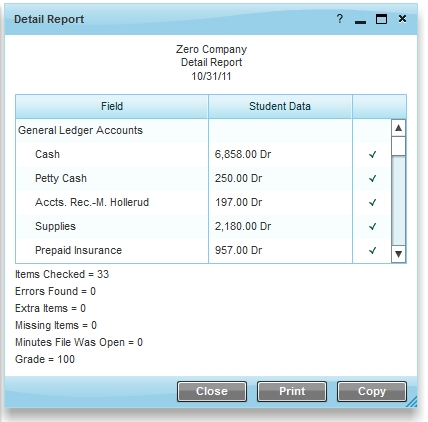The image size is (428, 422).
Task: Click the checkmark in the Petty Cash row
Action: [373, 178]
